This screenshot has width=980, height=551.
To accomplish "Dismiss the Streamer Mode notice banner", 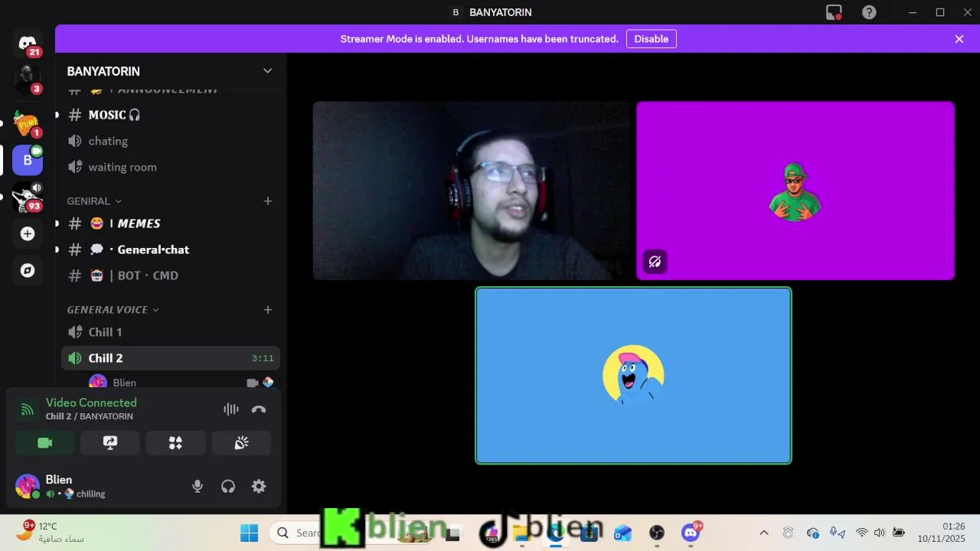I will (959, 39).
